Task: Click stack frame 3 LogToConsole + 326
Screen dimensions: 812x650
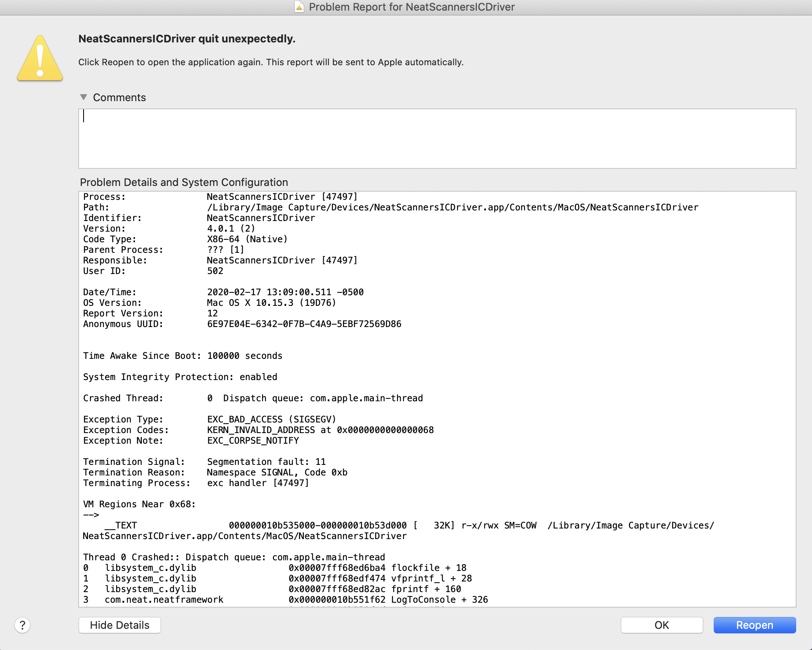Action: [285, 599]
